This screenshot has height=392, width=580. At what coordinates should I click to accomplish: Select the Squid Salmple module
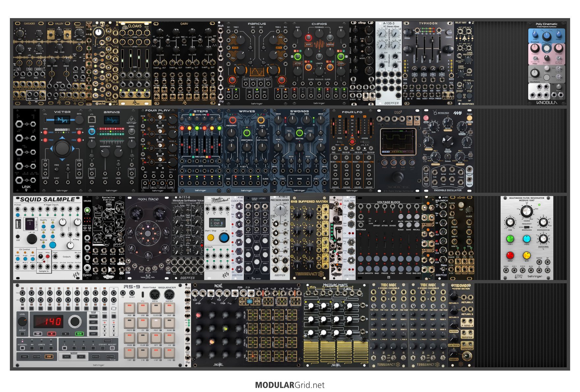pos(48,238)
